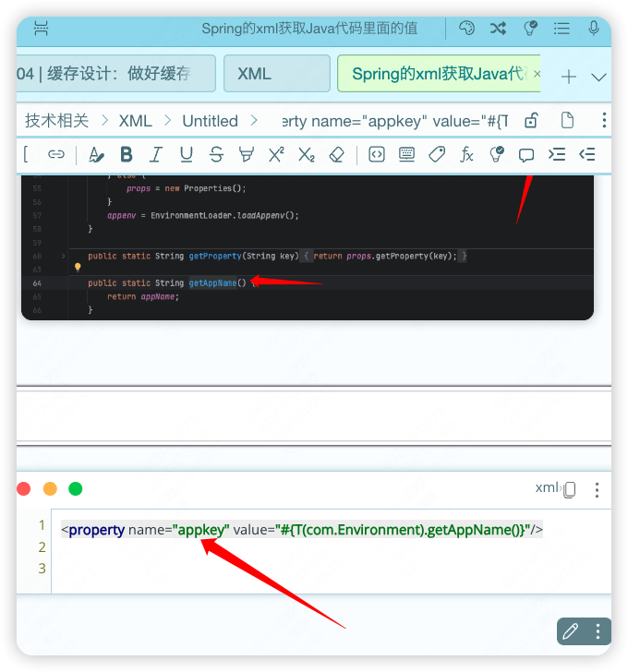Viewport: 628px width, 672px height.
Task: Click the keyboard key icon
Action: click(406, 154)
